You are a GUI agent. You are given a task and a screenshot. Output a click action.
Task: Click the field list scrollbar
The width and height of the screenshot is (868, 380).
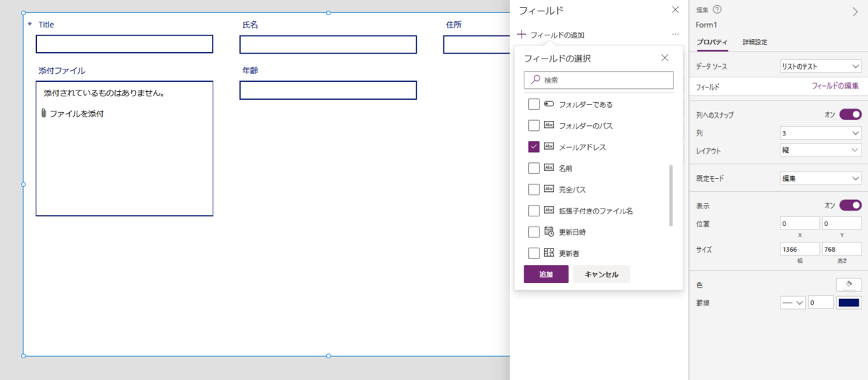[671, 195]
